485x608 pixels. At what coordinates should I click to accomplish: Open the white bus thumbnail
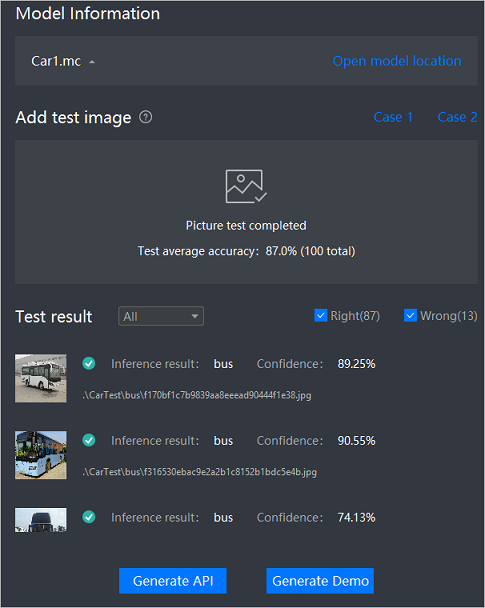click(x=41, y=378)
